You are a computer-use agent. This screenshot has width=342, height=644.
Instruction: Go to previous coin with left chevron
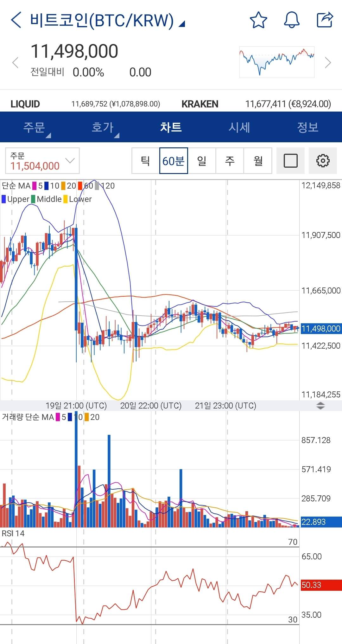(x=15, y=62)
